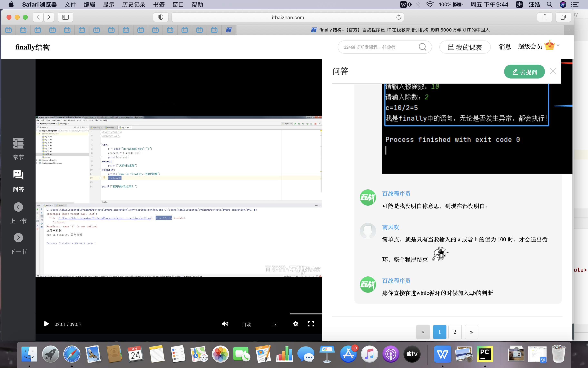Open 消息 messages link
Screen dimensions: 588x368
[x=505, y=47]
